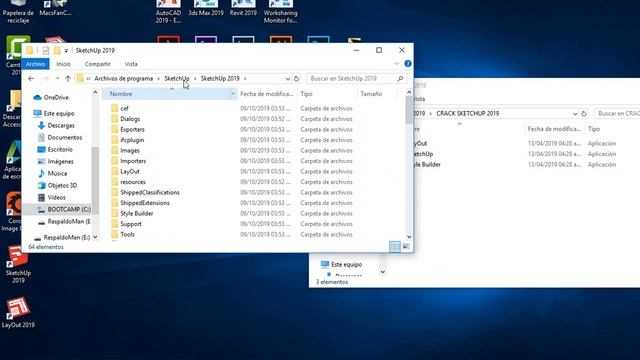Screen dimensions: 640x360
Task: Select the Importers folder
Action: pyautogui.click(x=133, y=161)
